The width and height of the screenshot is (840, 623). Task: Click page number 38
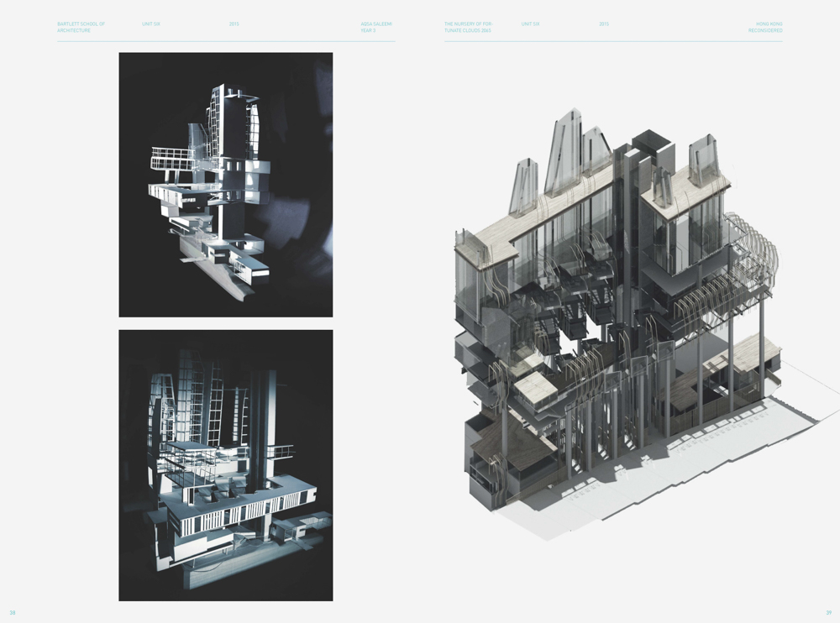[x=13, y=613]
